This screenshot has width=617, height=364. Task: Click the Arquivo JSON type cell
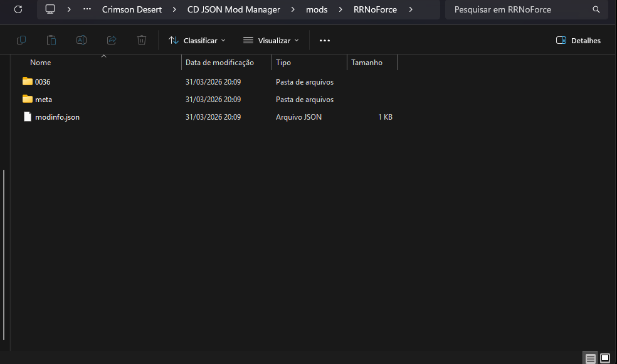(298, 117)
